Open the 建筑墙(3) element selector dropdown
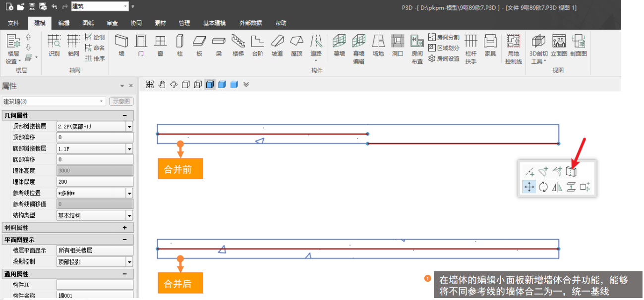 [102, 101]
